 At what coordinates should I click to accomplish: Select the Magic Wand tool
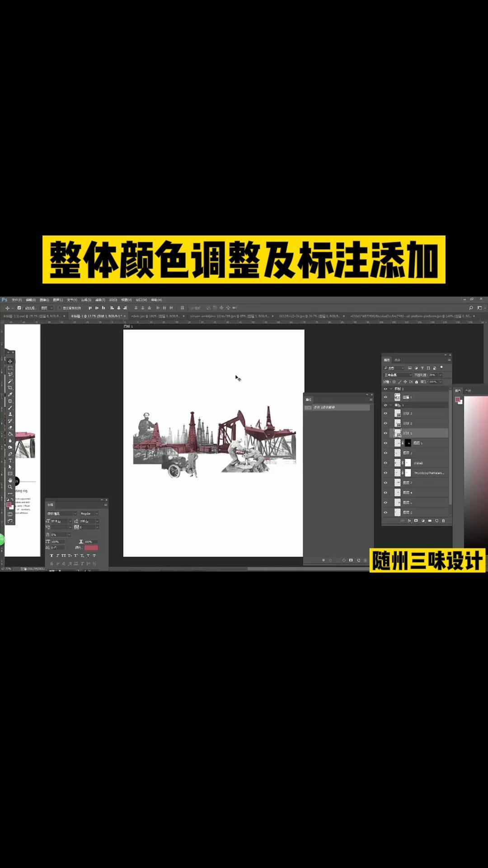(10, 381)
